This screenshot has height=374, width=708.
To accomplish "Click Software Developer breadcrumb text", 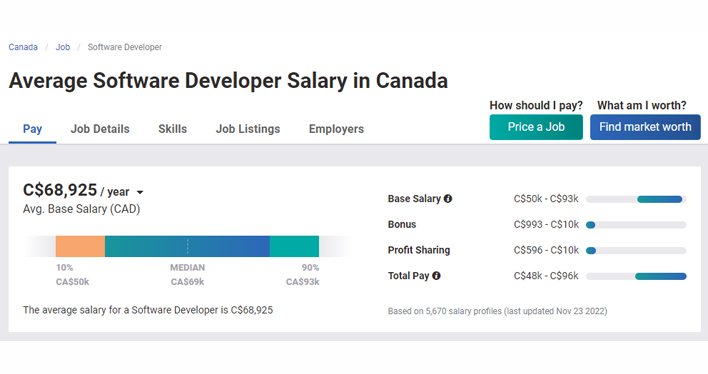I will [125, 47].
